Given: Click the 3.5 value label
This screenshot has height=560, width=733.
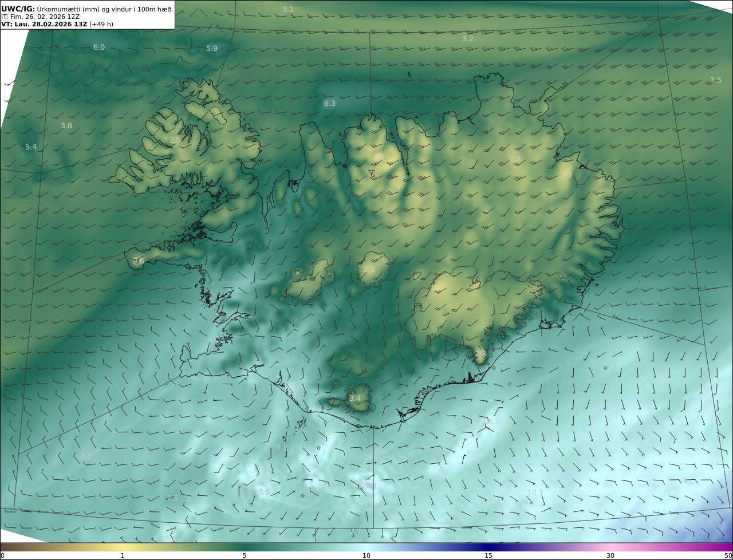Looking at the screenshot, I should coord(716,80).
